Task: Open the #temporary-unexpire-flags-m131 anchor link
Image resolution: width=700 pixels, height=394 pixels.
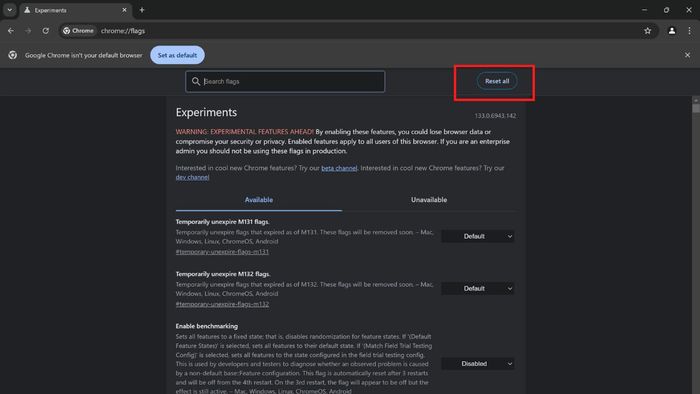Action: tap(222, 252)
